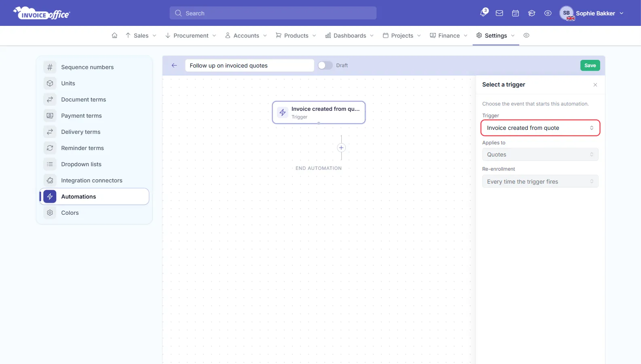Click the top Search field
This screenshot has width=641, height=364.
point(273,13)
